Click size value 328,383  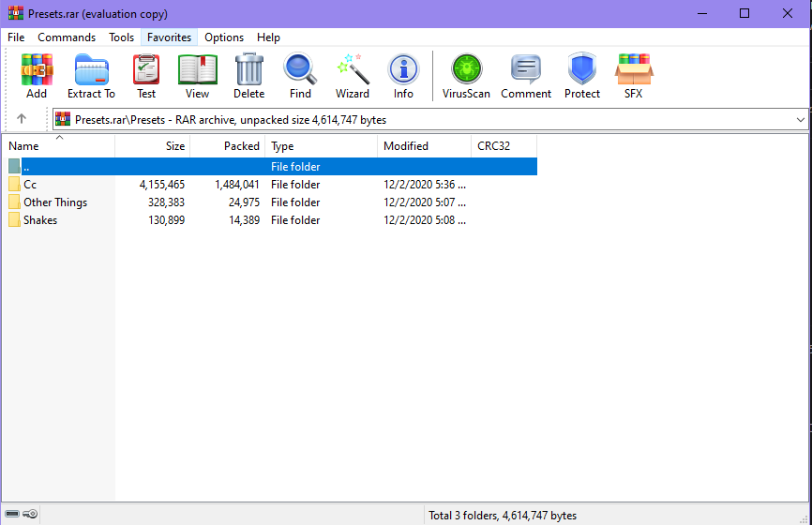(166, 202)
